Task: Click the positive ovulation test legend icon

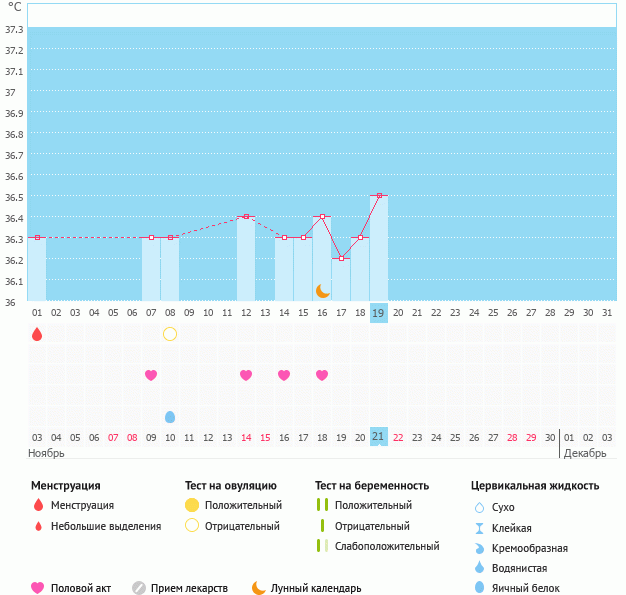Action: (192, 506)
